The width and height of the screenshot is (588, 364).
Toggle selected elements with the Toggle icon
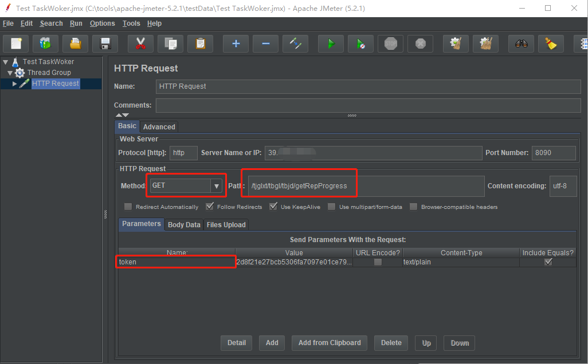296,44
